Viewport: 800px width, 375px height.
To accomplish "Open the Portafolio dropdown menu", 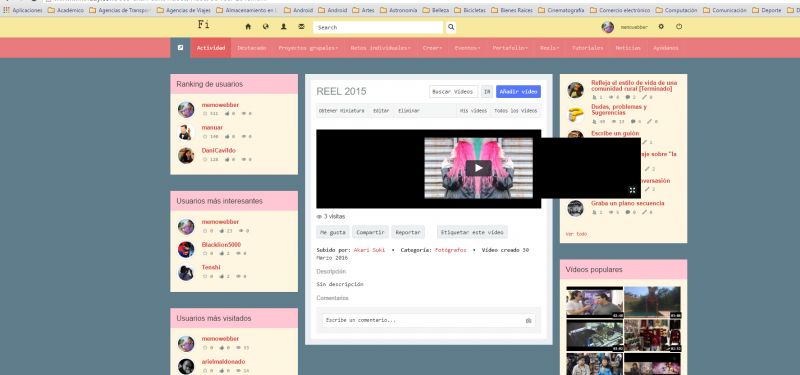I will [510, 48].
